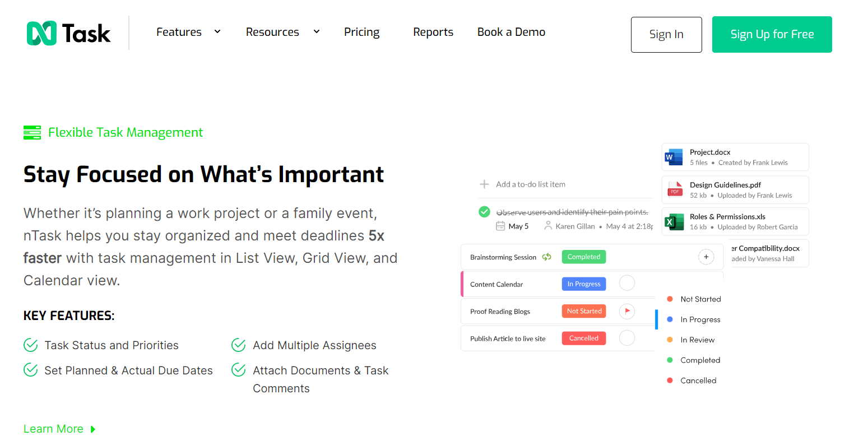Expand the Resources dropdown chevron
This screenshot has height=445, width=868.
317,32
